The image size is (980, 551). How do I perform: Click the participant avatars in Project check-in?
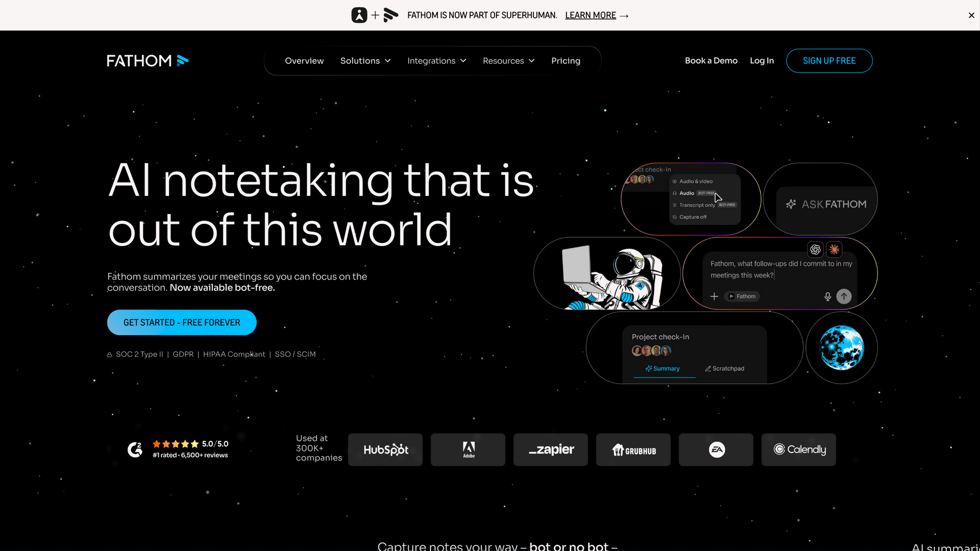(x=651, y=350)
